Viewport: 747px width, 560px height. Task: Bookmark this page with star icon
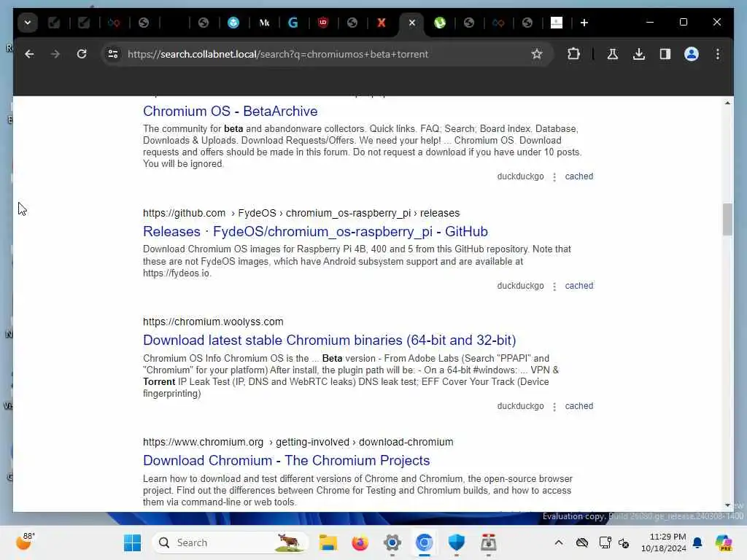[537, 54]
